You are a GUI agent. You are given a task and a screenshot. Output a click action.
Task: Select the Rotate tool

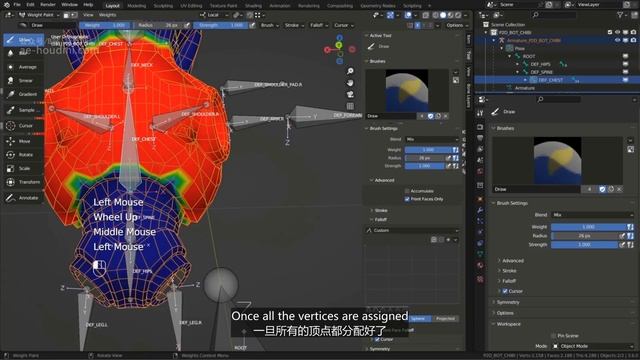23,155
